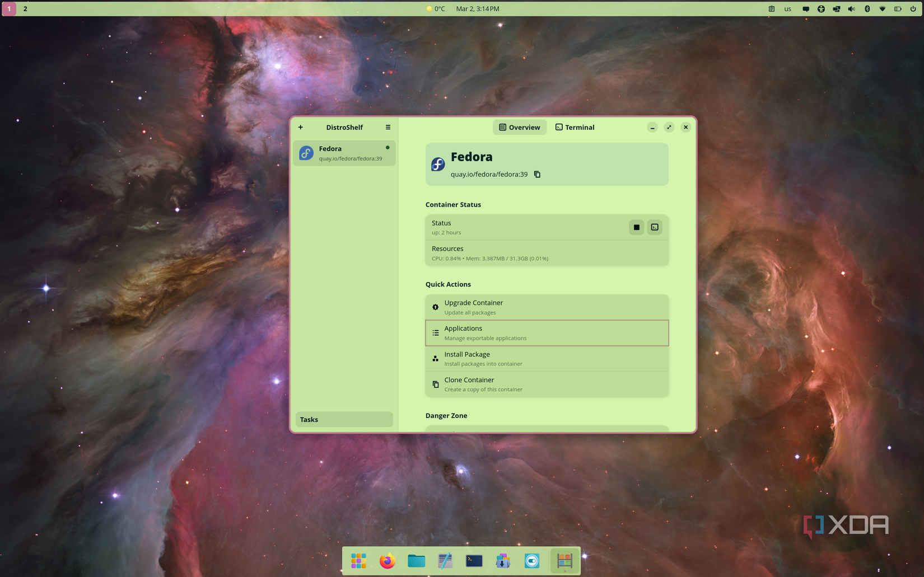Add a new container with the plus icon
This screenshot has width=924, height=577.
point(301,128)
